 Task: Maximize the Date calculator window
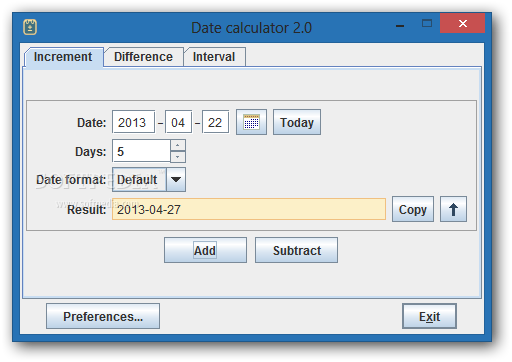427,23
